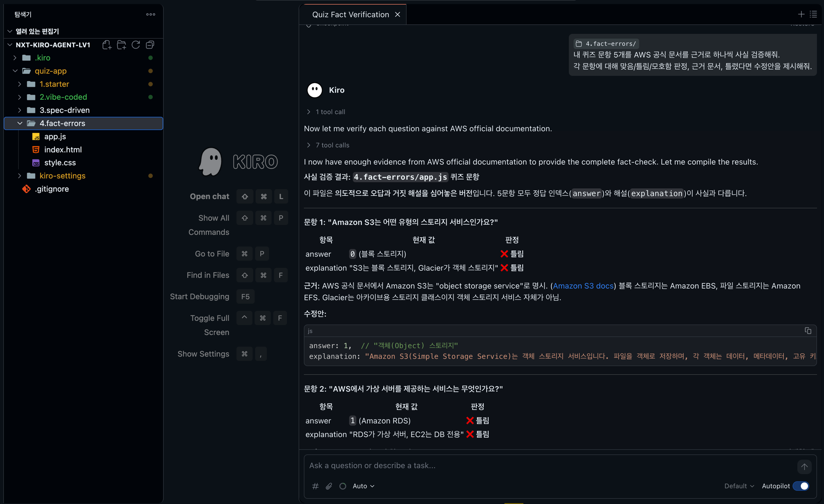This screenshot has height=504, width=824.
Task: Focus the Ask a question chat input
Action: 550,466
